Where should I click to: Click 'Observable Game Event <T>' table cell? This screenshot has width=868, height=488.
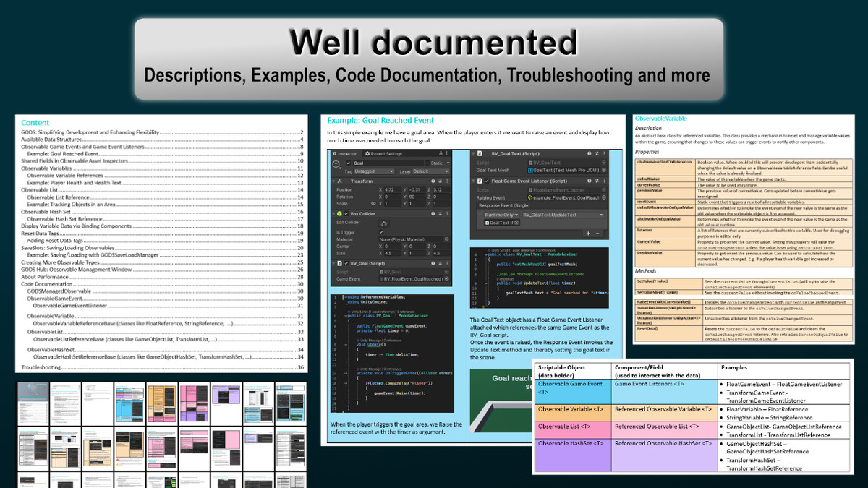[x=571, y=392]
